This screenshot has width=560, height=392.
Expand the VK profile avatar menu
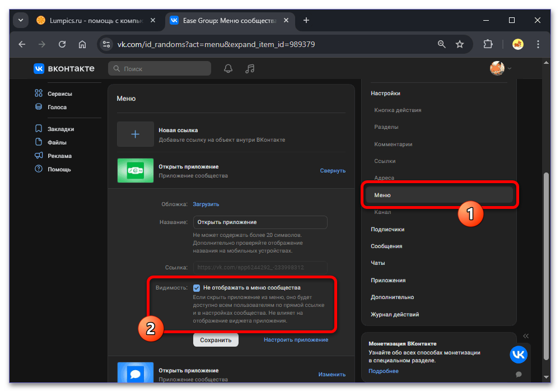[x=500, y=68]
